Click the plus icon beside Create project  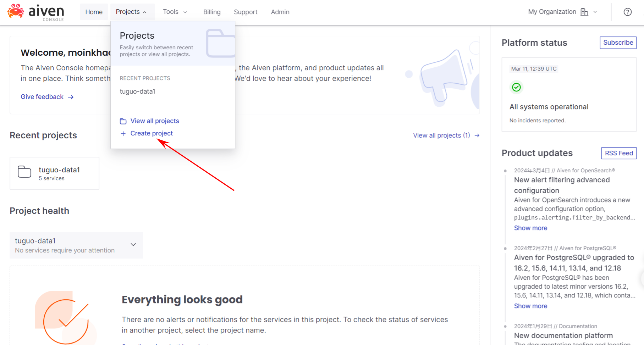[x=123, y=134]
